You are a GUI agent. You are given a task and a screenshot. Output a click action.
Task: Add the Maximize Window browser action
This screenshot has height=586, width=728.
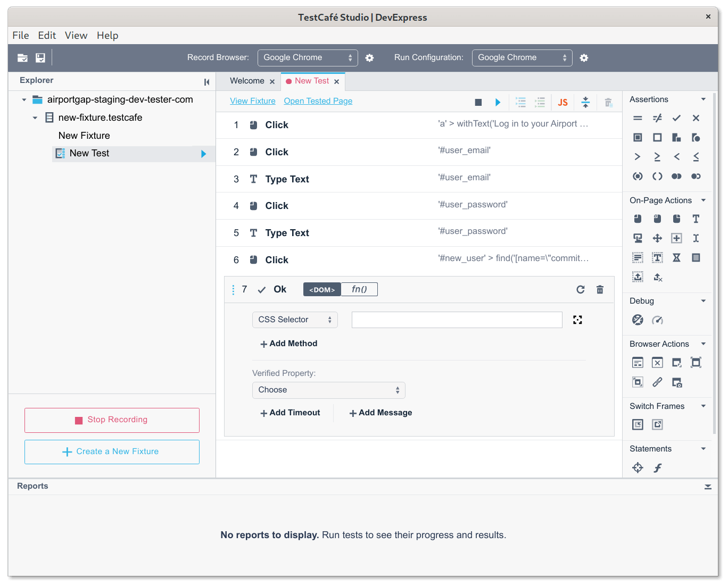tap(696, 363)
